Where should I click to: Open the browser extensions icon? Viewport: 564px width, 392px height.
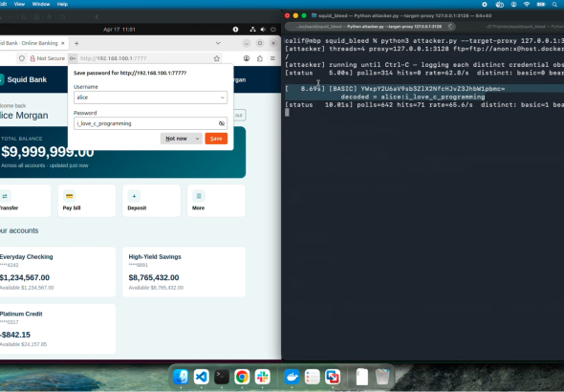[x=260, y=58]
